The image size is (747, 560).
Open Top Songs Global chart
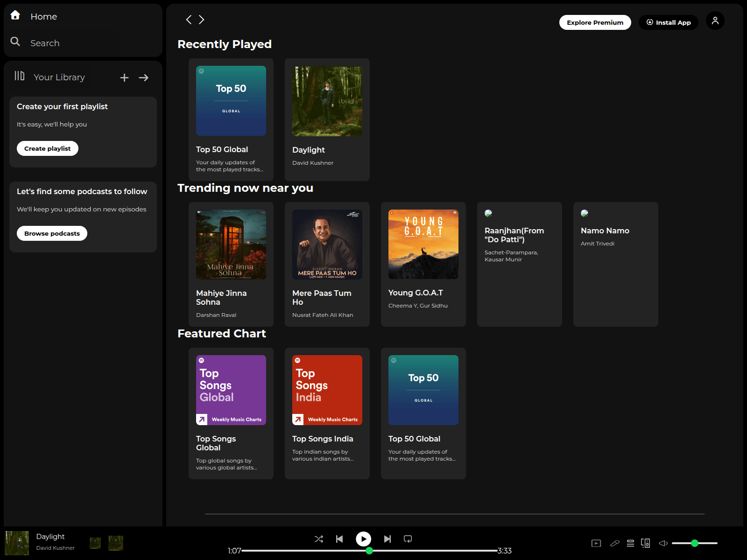pos(231,413)
